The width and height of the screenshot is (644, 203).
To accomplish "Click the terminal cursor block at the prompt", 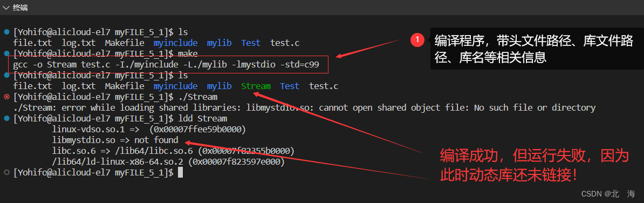I will coord(180,173).
